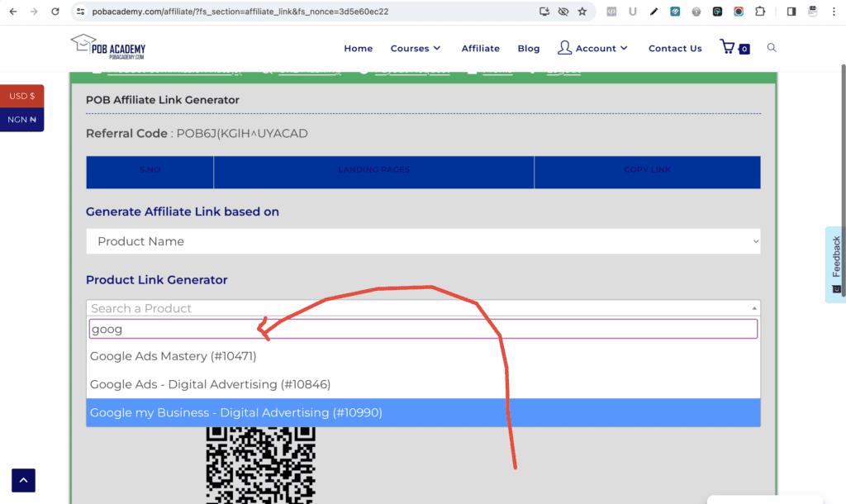Open the Product Name dropdown
The width and height of the screenshot is (846, 504).
tap(423, 241)
